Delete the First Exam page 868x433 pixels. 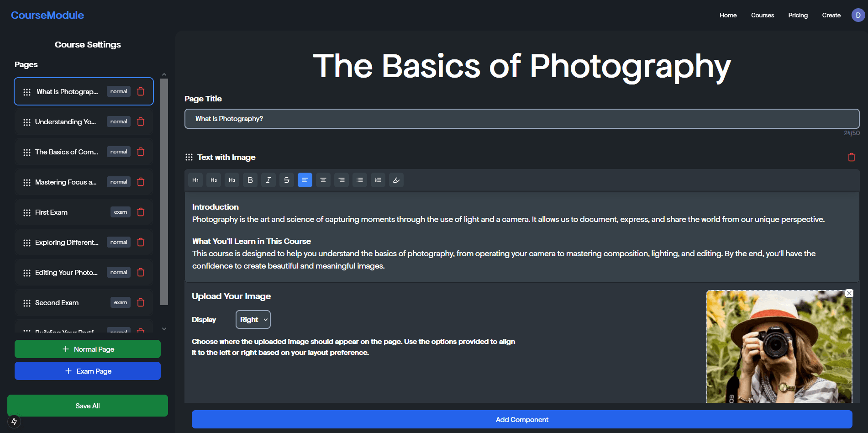click(141, 212)
